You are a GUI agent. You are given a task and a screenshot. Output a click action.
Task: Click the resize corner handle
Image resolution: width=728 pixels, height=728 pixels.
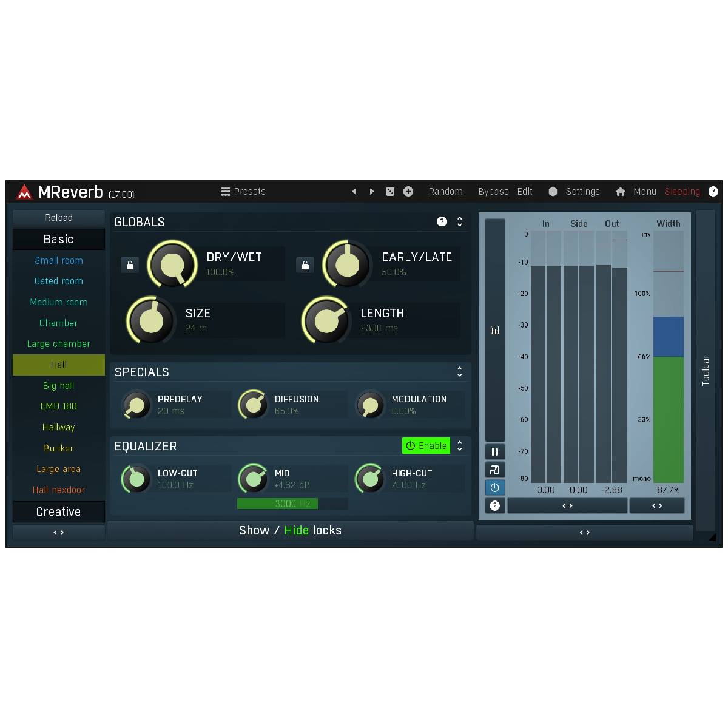pos(711,537)
